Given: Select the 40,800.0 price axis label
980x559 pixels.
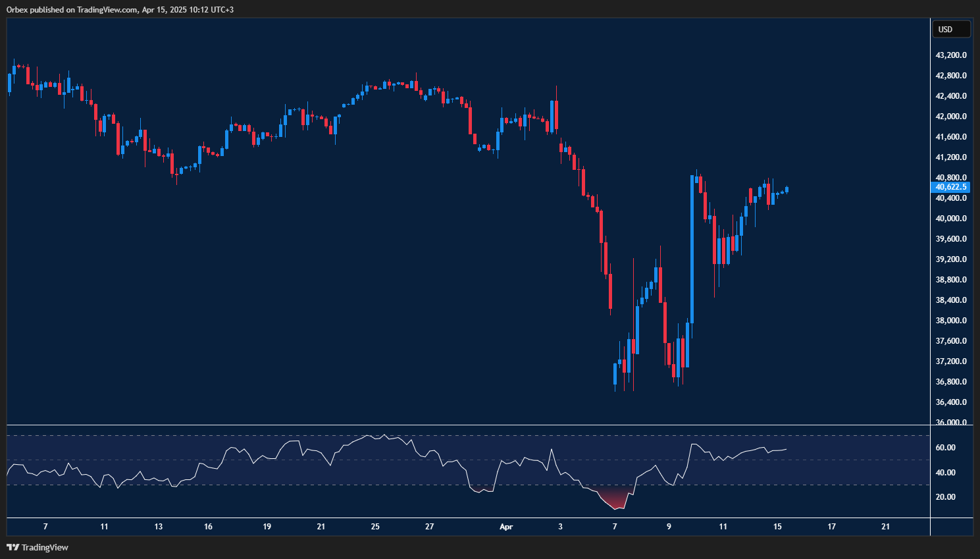Looking at the screenshot, I should (x=950, y=177).
